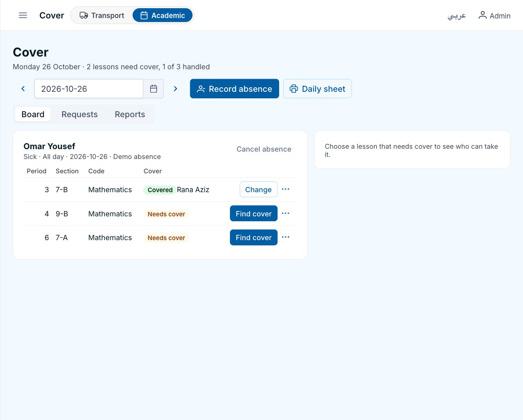Click the teacher name Omar Yousef
523x420 pixels.
pyautogui.click(x=49, y=146)
